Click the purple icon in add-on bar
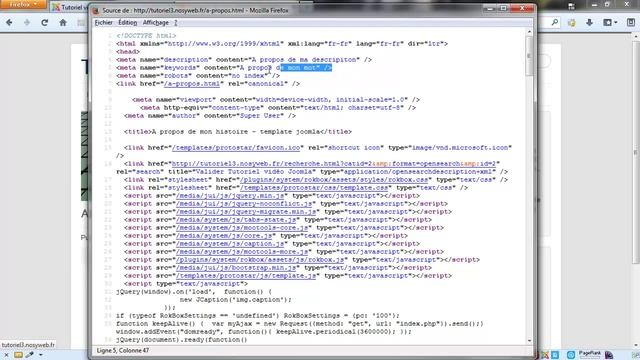 tap(609, 355)
